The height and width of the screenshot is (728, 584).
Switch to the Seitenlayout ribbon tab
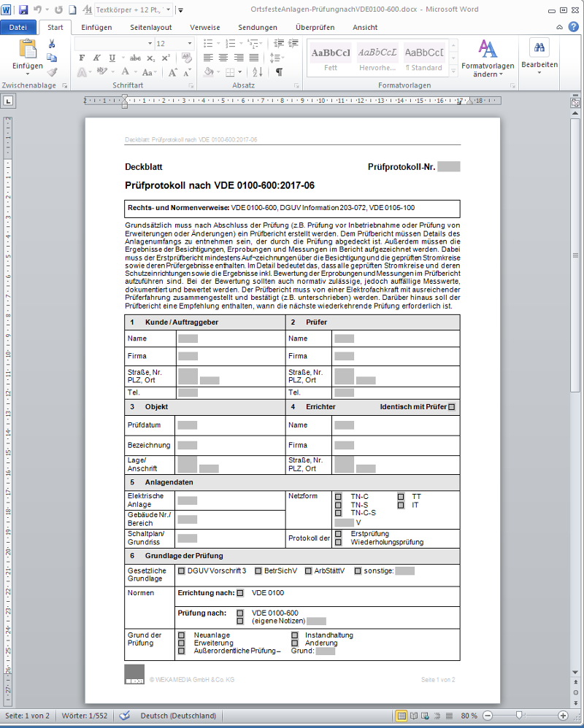151,28
